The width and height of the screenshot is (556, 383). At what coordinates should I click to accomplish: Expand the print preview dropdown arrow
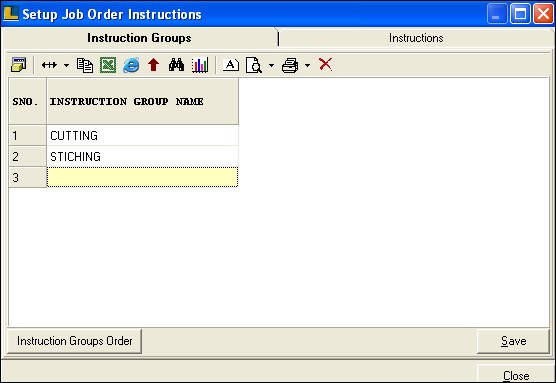click(271, 65)
